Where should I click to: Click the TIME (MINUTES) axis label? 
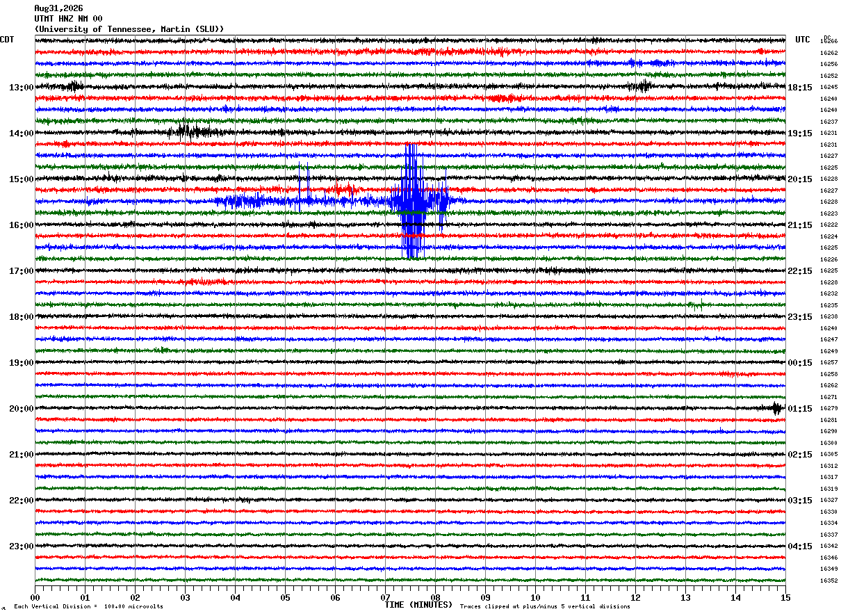[418, 605]
